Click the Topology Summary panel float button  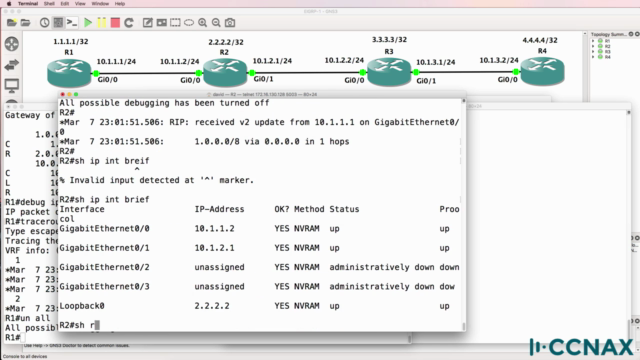click(x=631, y=34)
